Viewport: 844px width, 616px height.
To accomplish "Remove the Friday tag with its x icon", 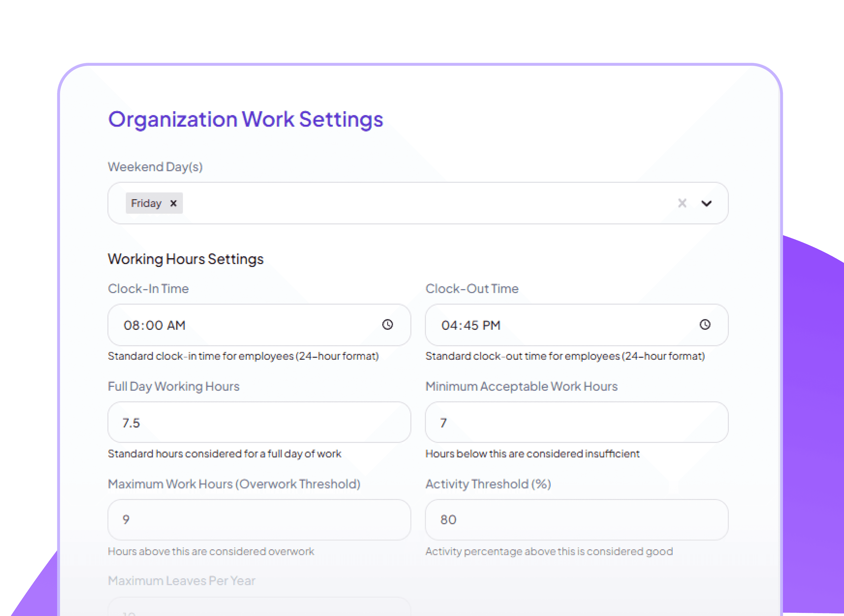I will coord(173,203).
